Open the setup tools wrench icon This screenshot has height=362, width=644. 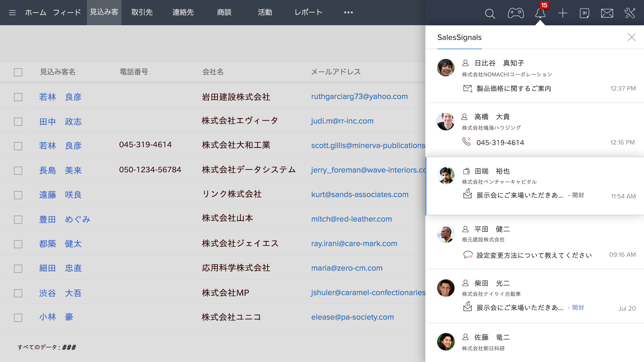630,13
